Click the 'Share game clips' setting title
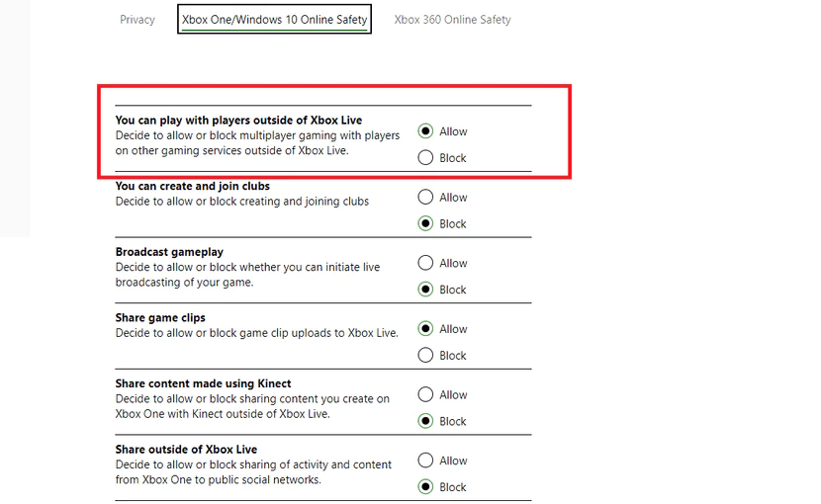Screen dimensions: 821x504 pos(160,318)
